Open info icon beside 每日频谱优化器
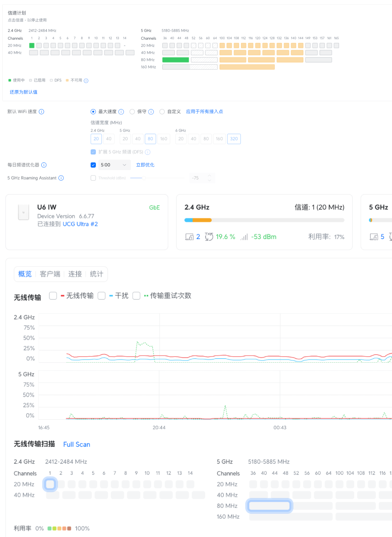 [x=44, y=165]
